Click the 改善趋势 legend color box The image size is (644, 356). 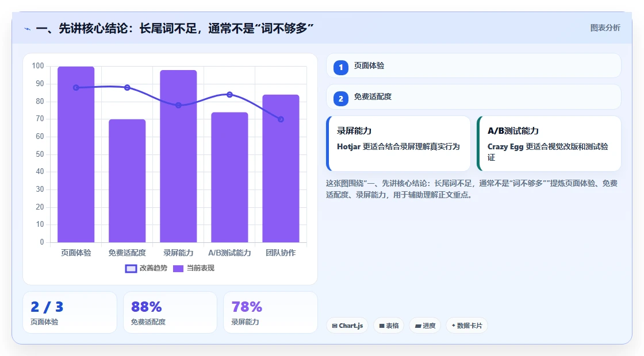[131, 269]
